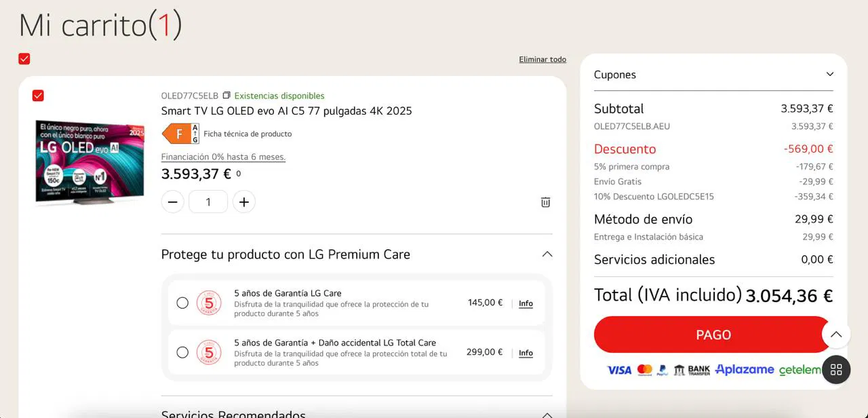Click the Eliminar todo link

(x=542, y=60)
